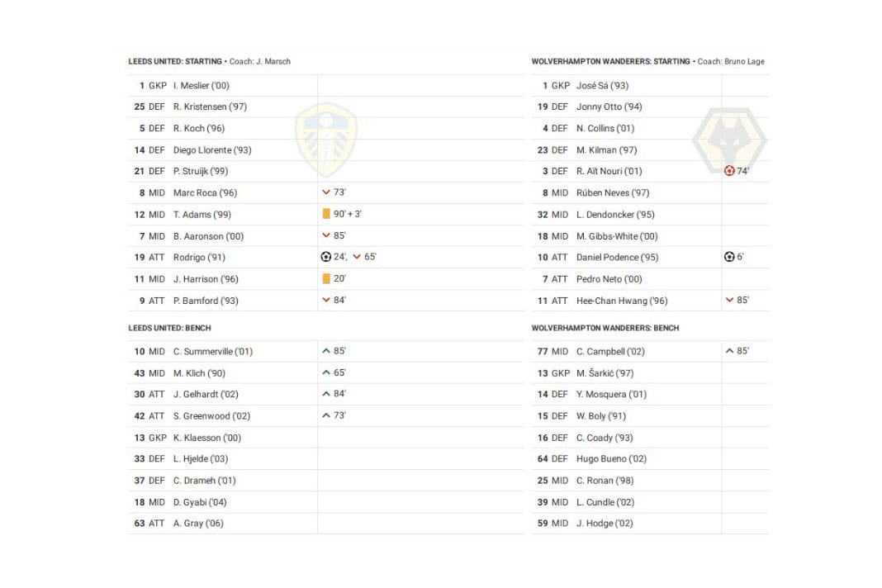Image resolution: width=882 pixels, height=588 pixels.
Task: Select the Leeds United: Starting heading
Action: 175,61
